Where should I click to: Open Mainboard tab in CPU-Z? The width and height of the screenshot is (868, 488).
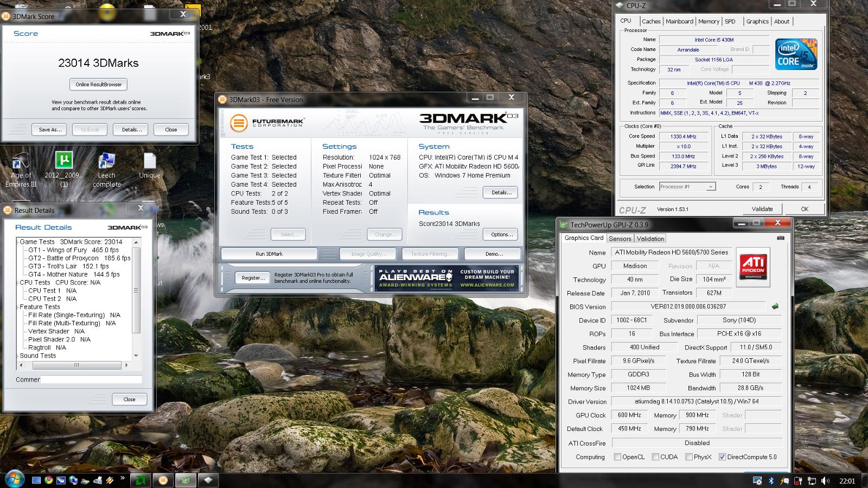679,22
